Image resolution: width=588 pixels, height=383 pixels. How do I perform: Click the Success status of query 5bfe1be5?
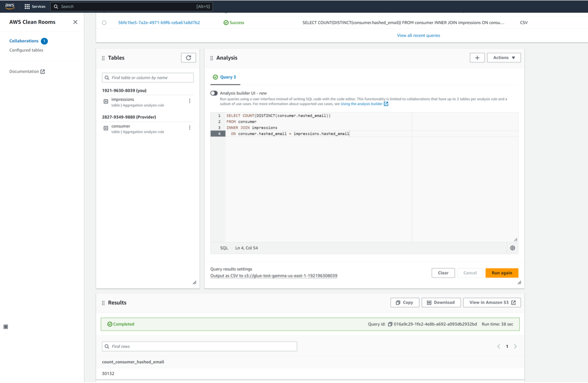coord(234,23)
